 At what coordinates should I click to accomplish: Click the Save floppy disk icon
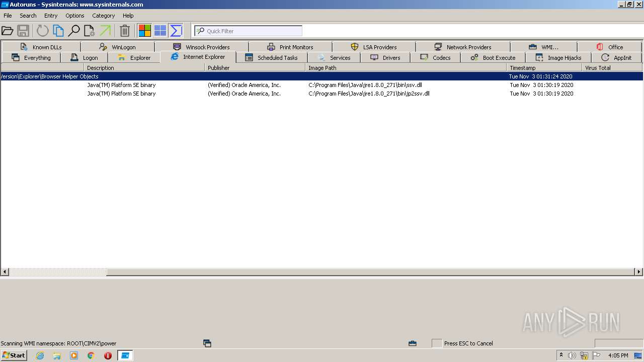(23, 31)
